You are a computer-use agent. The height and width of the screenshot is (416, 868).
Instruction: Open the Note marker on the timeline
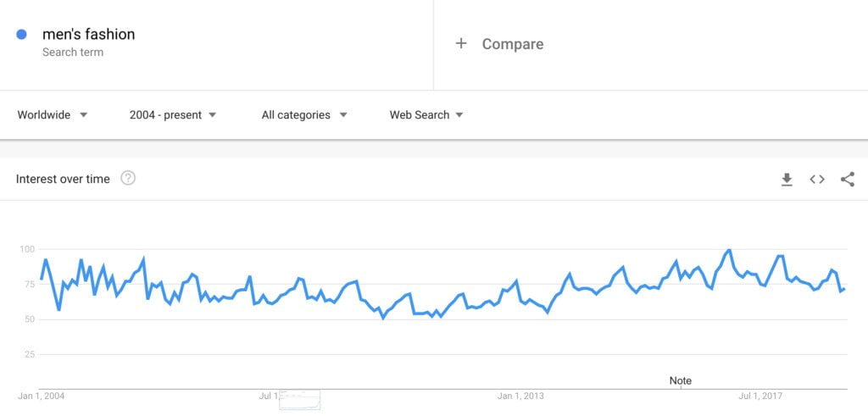pos(681,380)
